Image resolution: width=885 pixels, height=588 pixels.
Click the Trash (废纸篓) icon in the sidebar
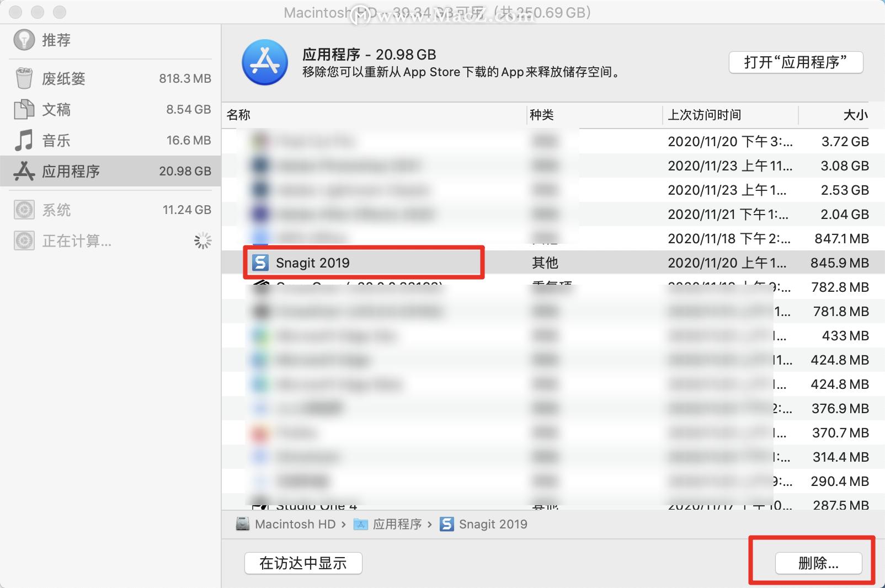click(23, 78)
